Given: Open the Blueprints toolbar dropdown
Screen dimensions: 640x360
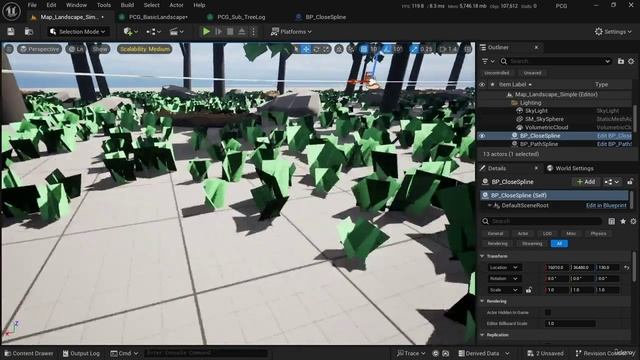Looking at the screenshot, I should 153,31.
